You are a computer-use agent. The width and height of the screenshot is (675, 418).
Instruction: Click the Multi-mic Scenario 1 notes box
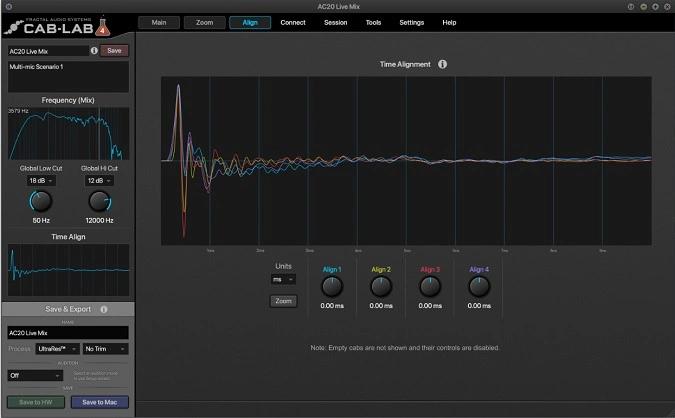68,77
